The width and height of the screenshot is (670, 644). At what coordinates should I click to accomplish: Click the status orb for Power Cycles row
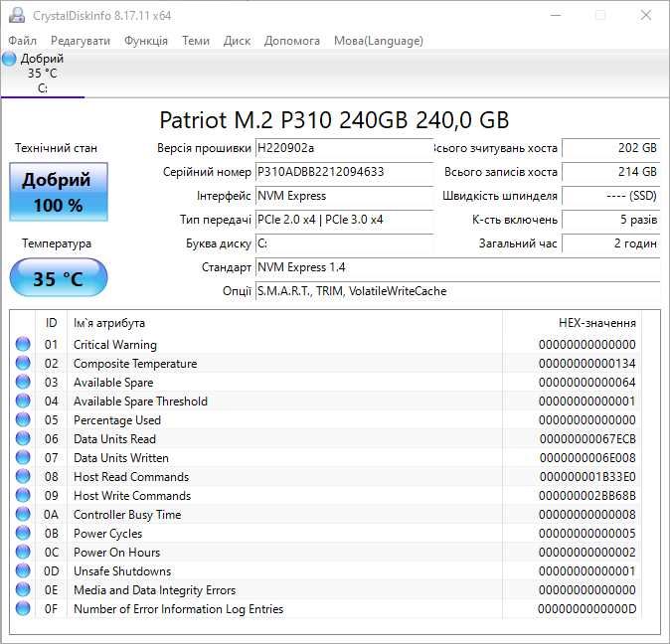point(23,533)
